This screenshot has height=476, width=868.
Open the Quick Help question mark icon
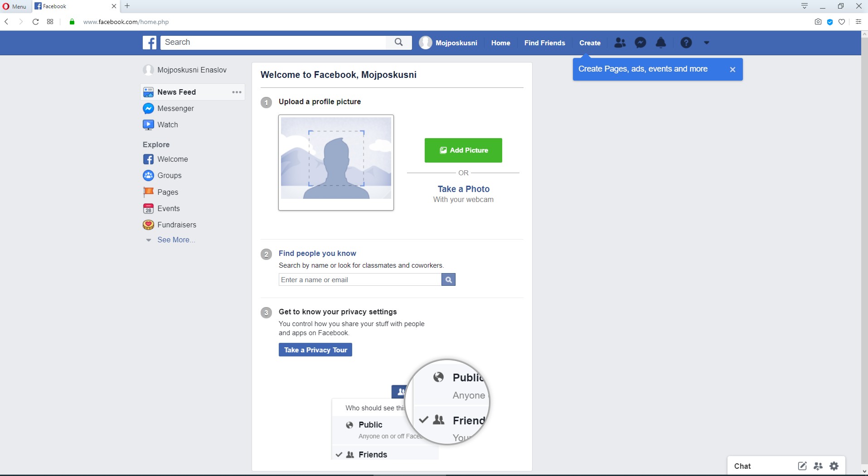(686, 43)
